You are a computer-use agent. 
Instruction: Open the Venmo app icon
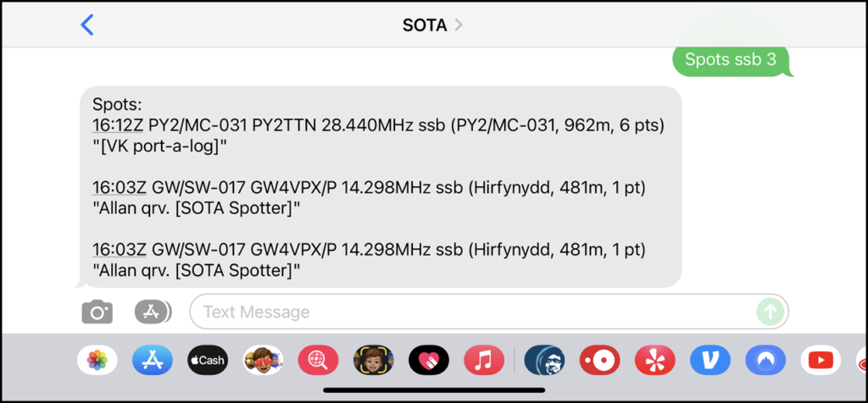pyautogui.click(x=710, y=361)
